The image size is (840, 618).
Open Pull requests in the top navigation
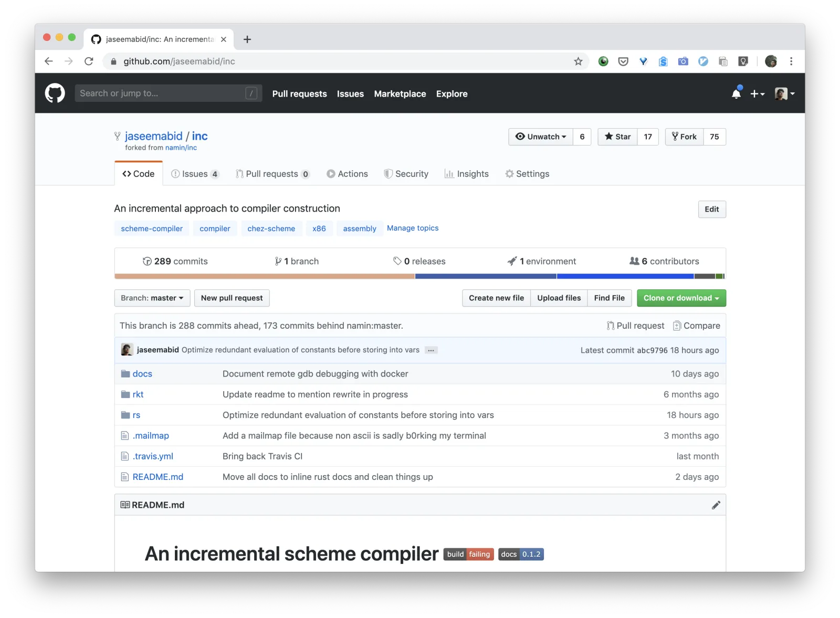click(x=300, y=94)
